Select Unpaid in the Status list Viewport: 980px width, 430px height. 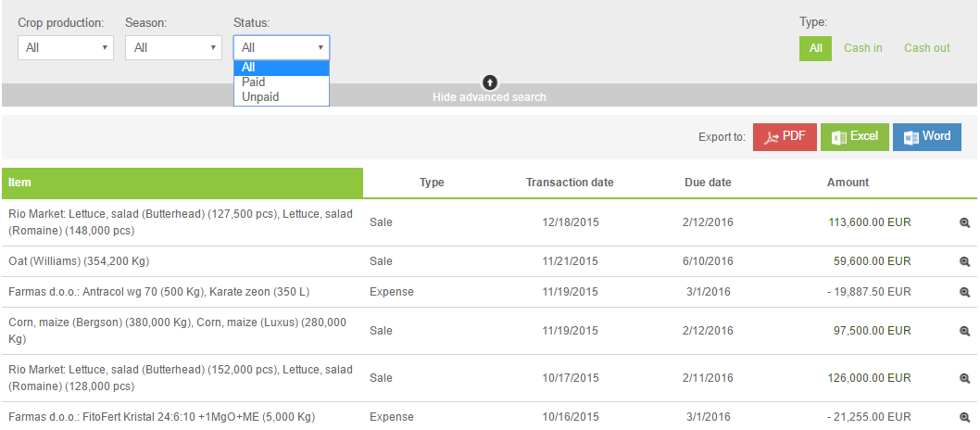[x=260, y=96]
